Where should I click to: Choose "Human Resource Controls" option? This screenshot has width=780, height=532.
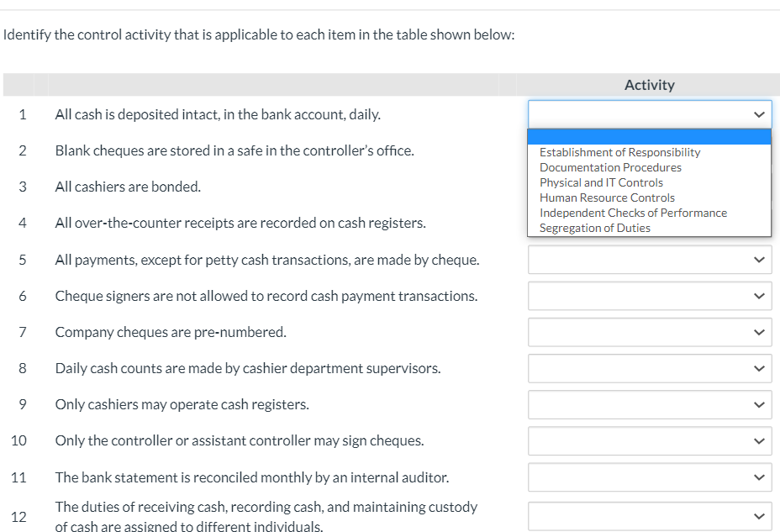[607, 198]
